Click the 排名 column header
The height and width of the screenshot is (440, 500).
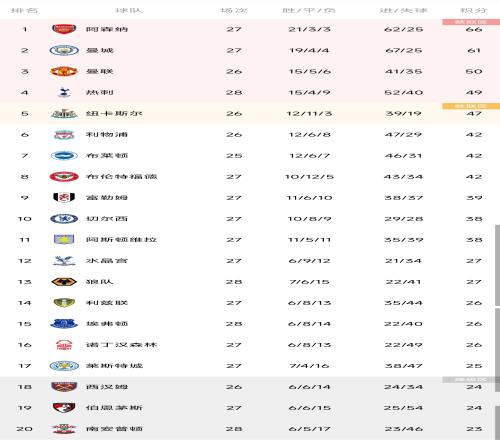pyautogui.click(x=24, y=10)
